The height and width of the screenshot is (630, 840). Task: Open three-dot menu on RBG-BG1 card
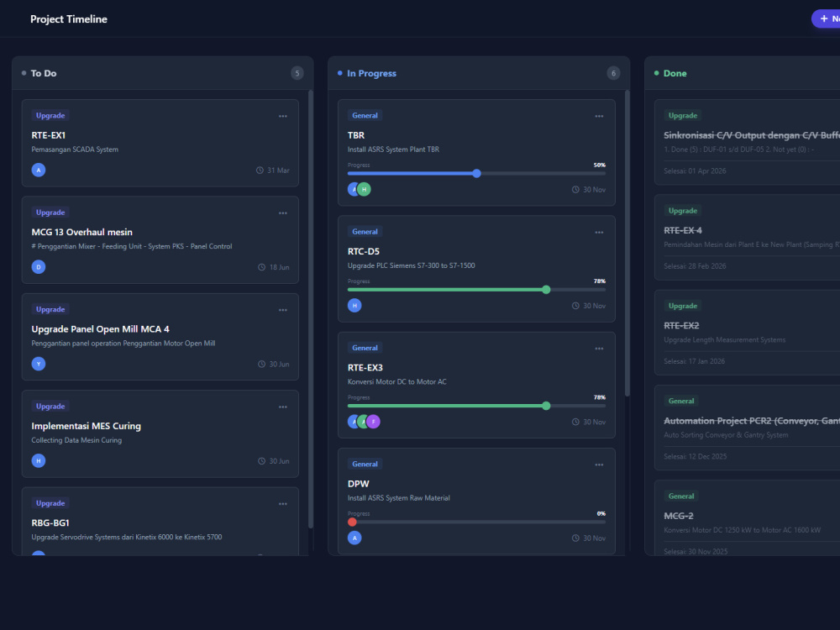click(x=283, y=504)
